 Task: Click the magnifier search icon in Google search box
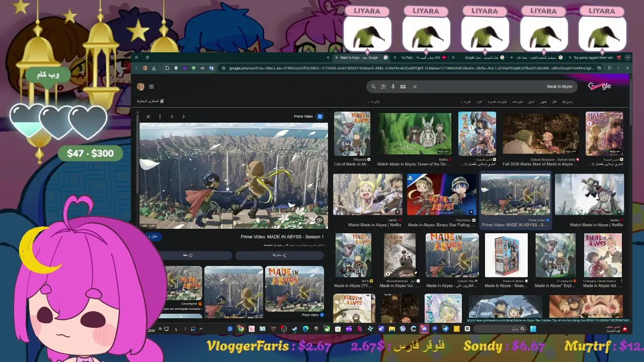click(x=373, y=86)
